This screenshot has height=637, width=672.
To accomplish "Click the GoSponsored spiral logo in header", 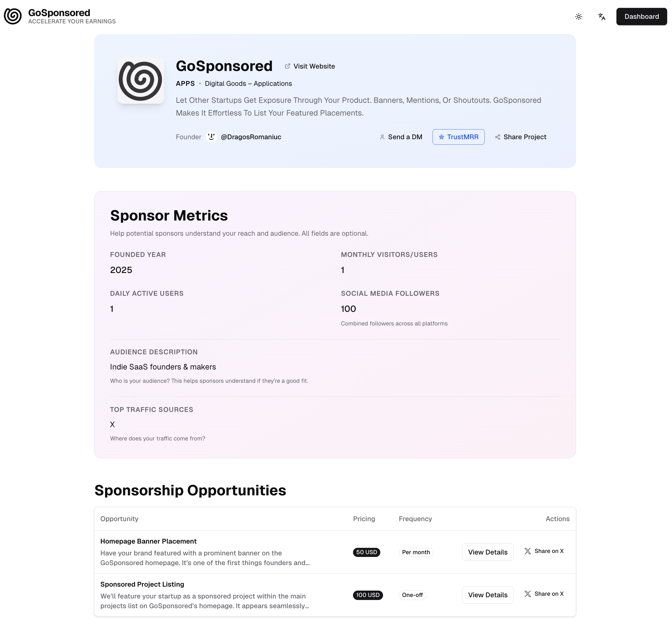I will [12, 16].
